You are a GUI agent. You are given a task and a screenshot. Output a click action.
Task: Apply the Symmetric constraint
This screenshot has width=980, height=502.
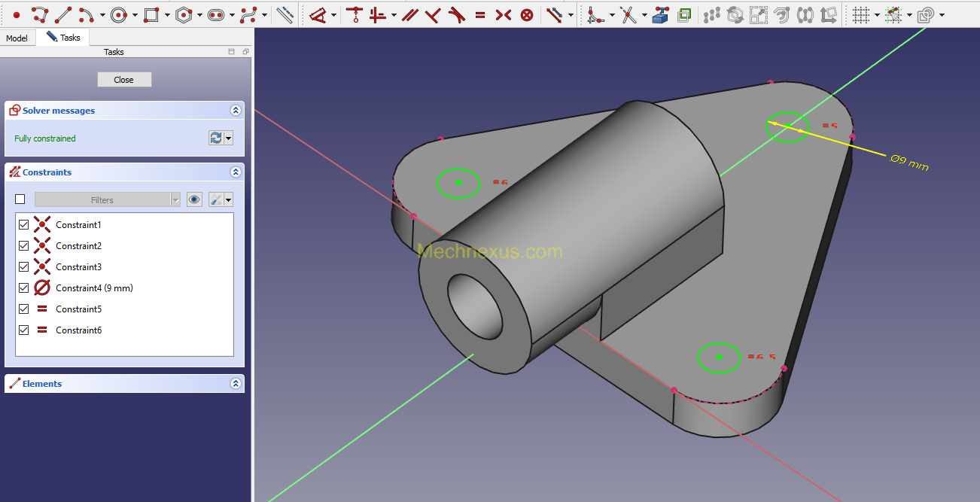pos(504,14)
